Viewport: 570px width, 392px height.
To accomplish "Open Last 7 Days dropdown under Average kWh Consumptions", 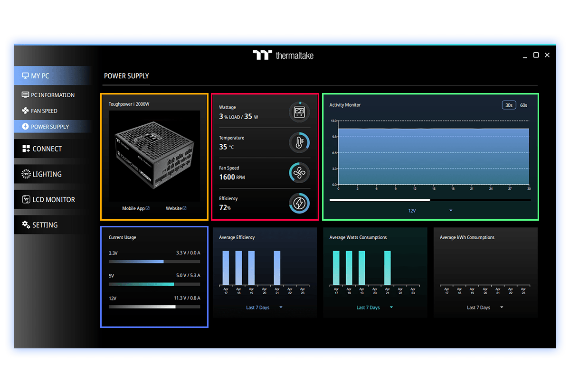I will (485, 308).
